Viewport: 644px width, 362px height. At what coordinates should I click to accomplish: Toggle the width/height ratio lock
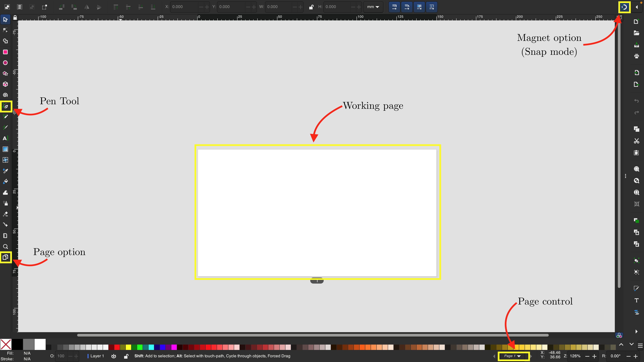[311, 7]
